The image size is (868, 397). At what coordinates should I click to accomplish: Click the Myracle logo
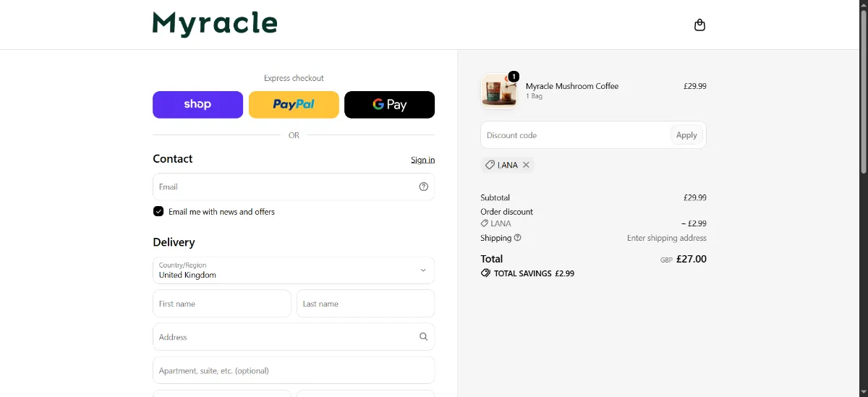pyautogui.click(x=215, y=24)
